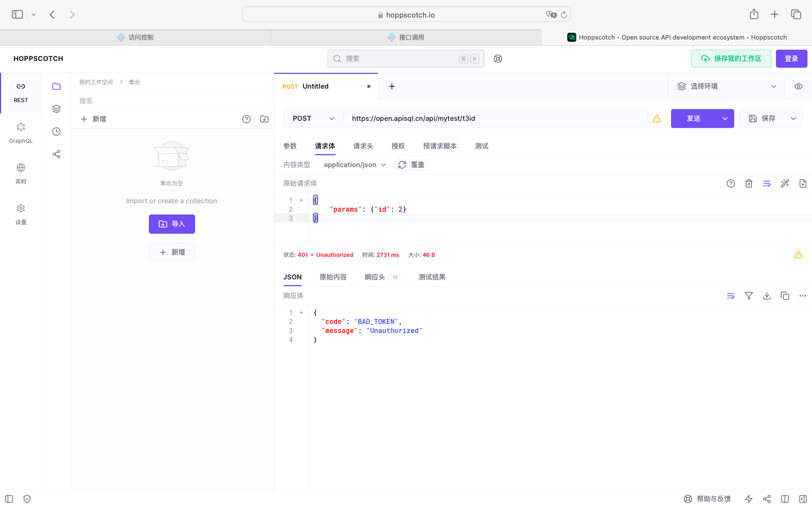Open the POST method dropdown
Viewport: 812px width, 508px height.
point(313,119)
